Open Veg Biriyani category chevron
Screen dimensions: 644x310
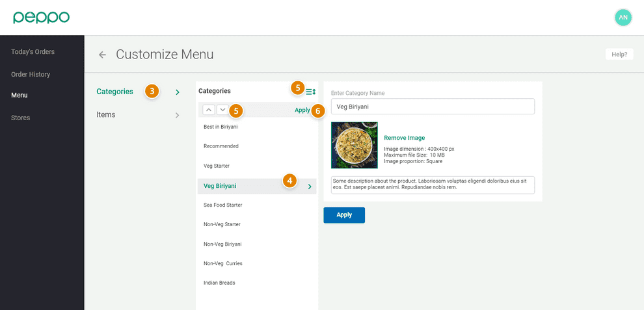pyautogui.click(x=310, y=187)
